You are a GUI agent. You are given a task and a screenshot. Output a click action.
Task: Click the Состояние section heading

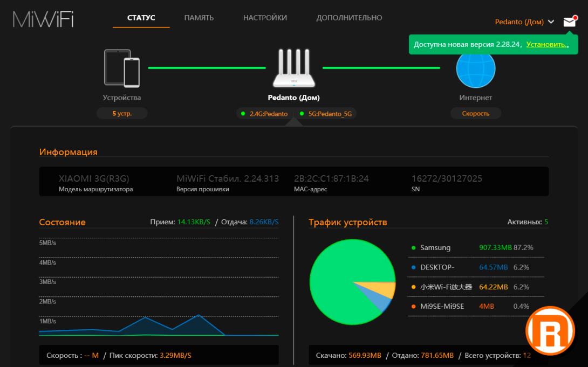point(62,223)
